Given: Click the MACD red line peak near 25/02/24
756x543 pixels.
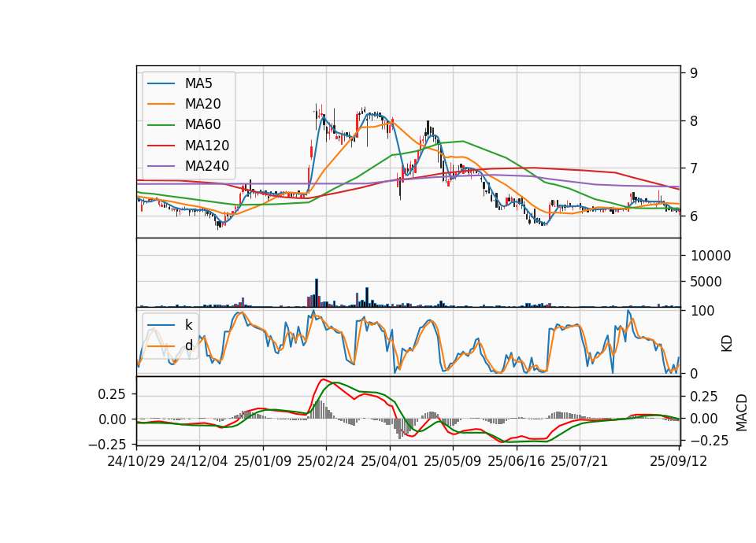Looking at the screenshot, I should (x=324, y=379).
